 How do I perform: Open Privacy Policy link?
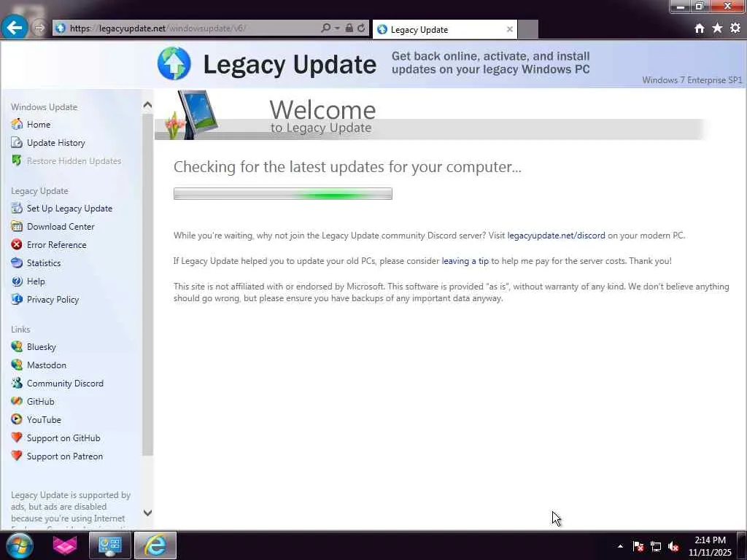[x=53, y=300]
